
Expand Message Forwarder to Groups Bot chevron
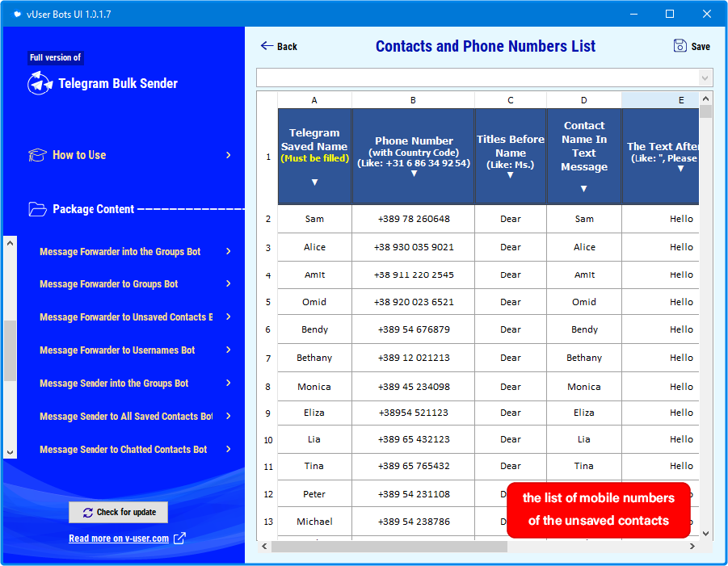229,283
